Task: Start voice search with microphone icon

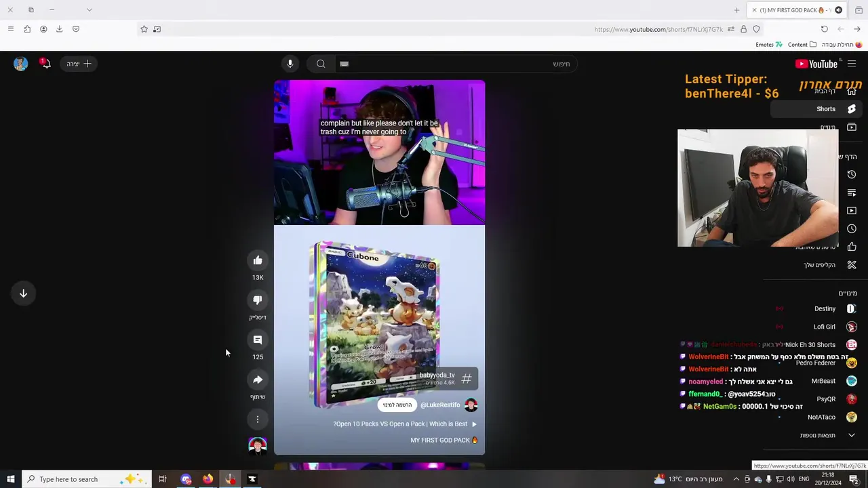Action: pos(290,64)
